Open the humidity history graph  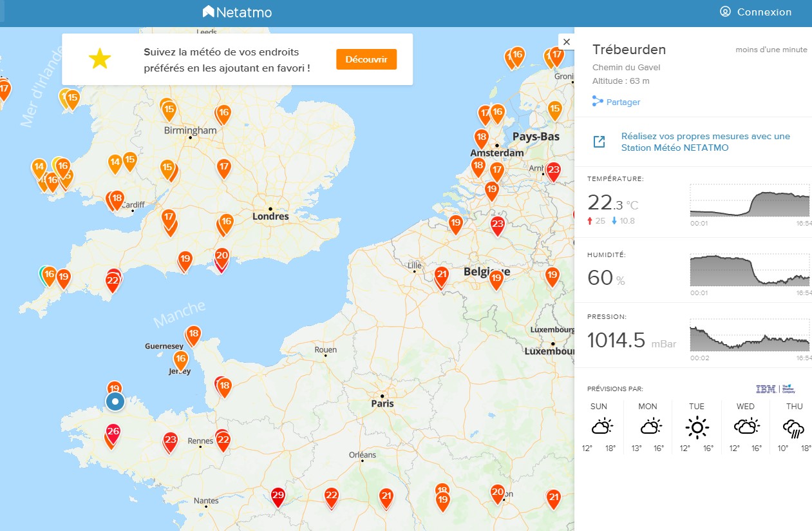(x=750, y=270)
